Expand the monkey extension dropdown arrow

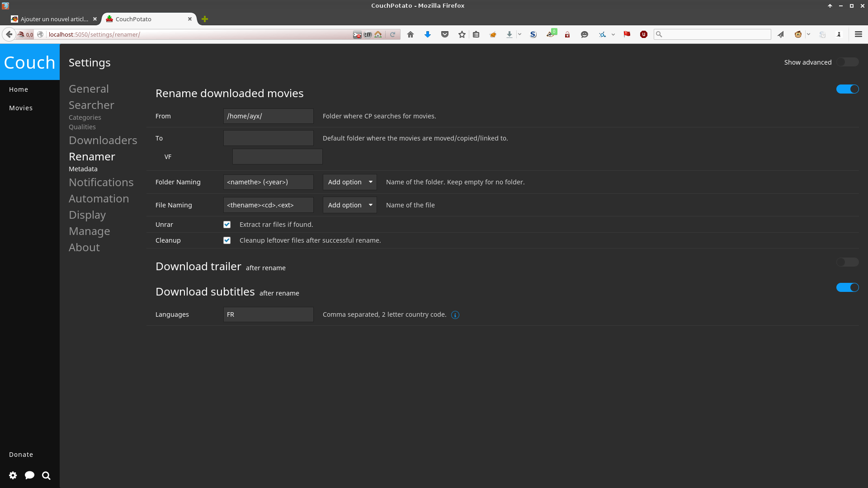pos(808,34)
